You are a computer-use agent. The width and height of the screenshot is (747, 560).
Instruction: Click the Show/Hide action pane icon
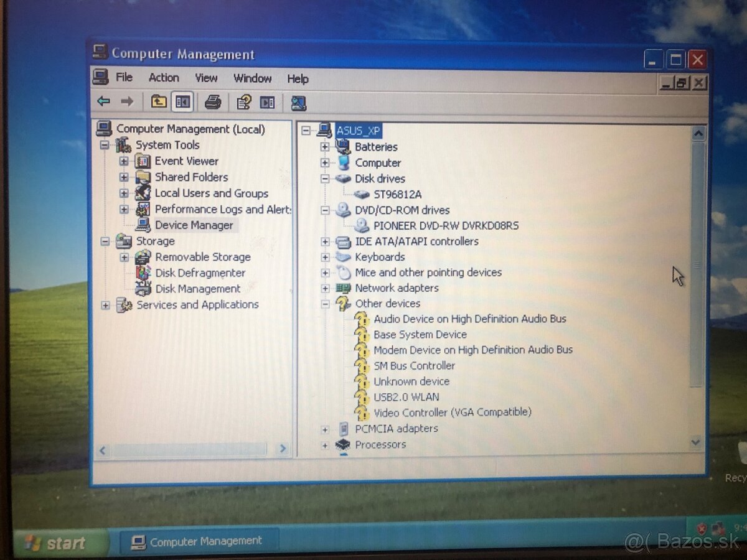click(267, 101)
